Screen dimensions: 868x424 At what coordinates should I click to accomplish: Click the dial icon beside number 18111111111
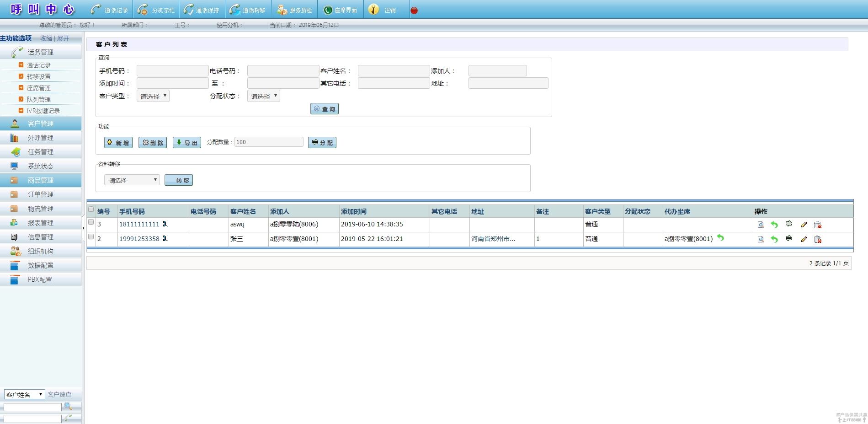point(165,224)
